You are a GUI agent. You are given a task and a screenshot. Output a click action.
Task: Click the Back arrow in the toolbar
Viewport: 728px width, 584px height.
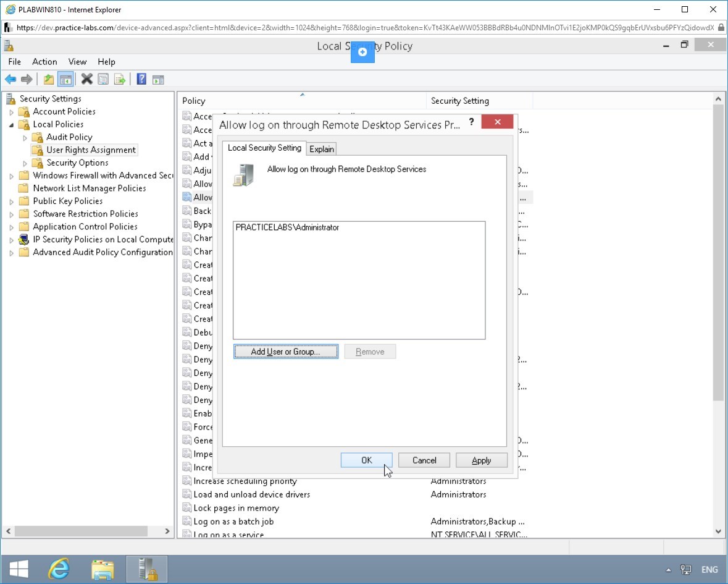pos(10,80)
